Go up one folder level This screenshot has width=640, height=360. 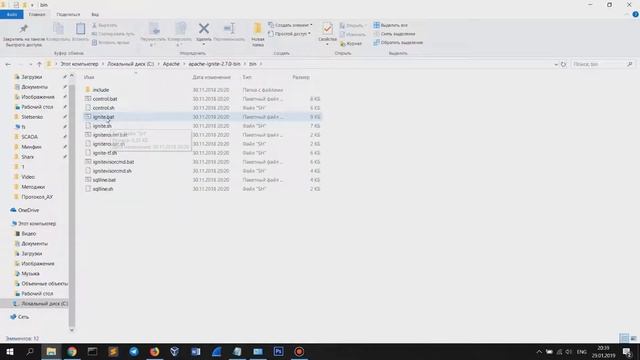click(x=39, y=64)
